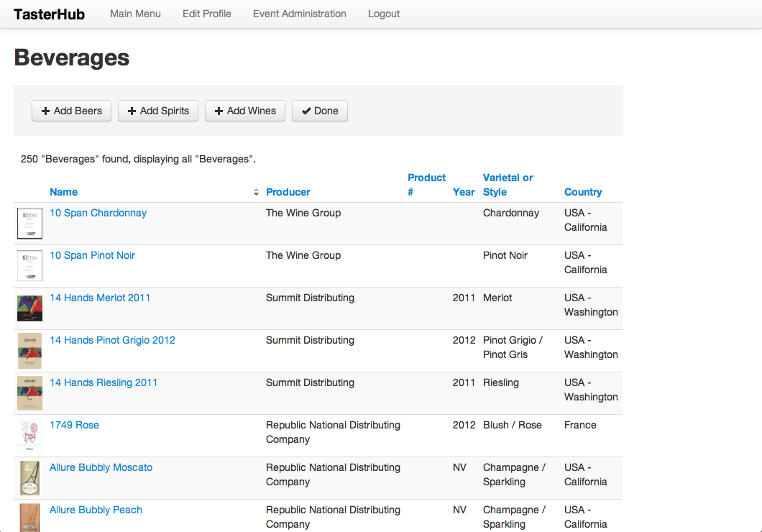Sort by Varietal or Style header
Viewport: 762px width, 532px height.
[508, 185]
